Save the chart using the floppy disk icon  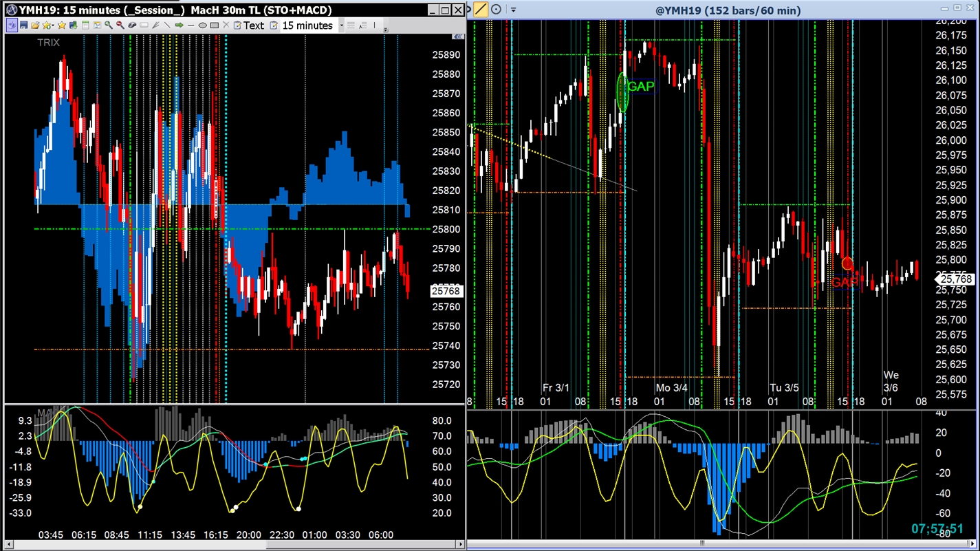pos(23,25)
